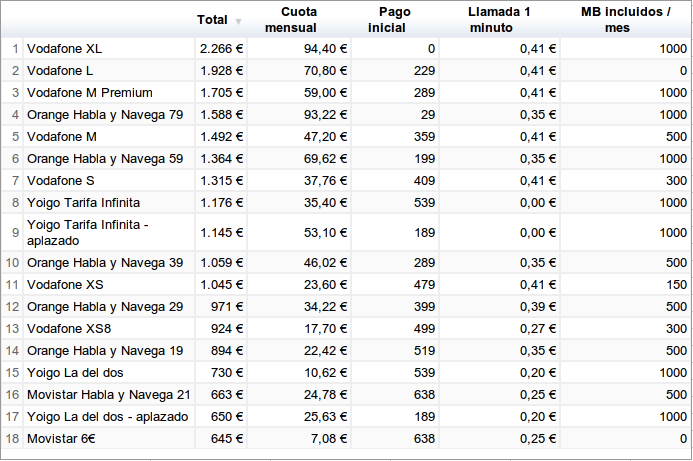Click the Vodafone S plan name

(61, 181)
